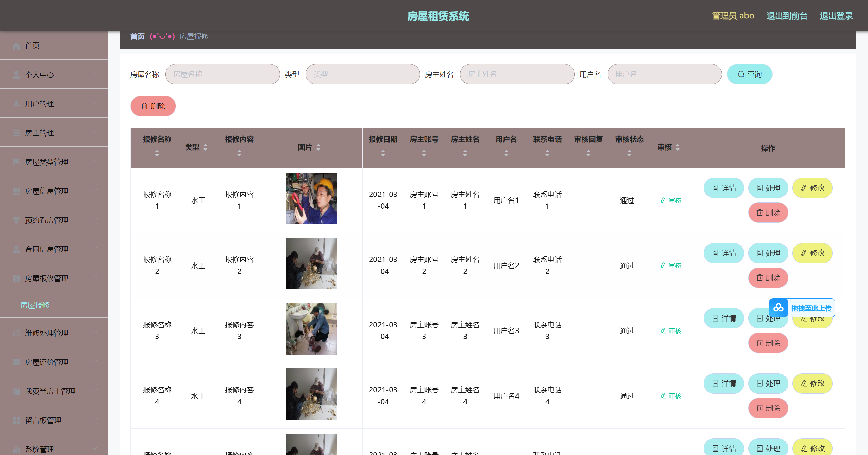
Task: Click 管理员 abo account label
Action: [733, 16]
